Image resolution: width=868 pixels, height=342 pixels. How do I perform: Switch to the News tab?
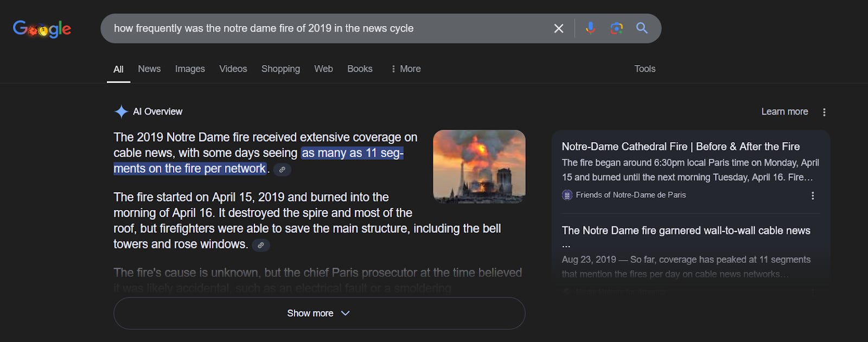click(x=149, y=69)
